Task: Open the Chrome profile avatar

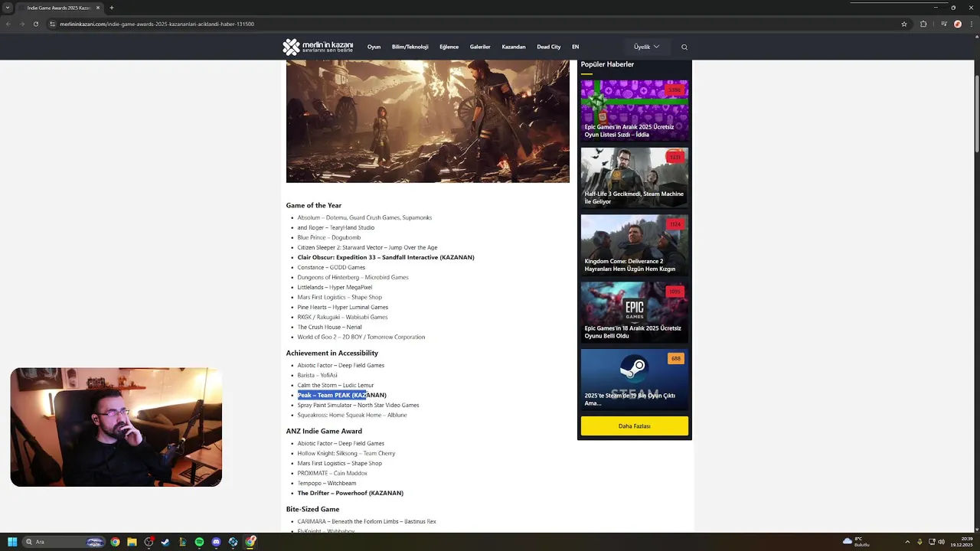Action: (957, 24)
